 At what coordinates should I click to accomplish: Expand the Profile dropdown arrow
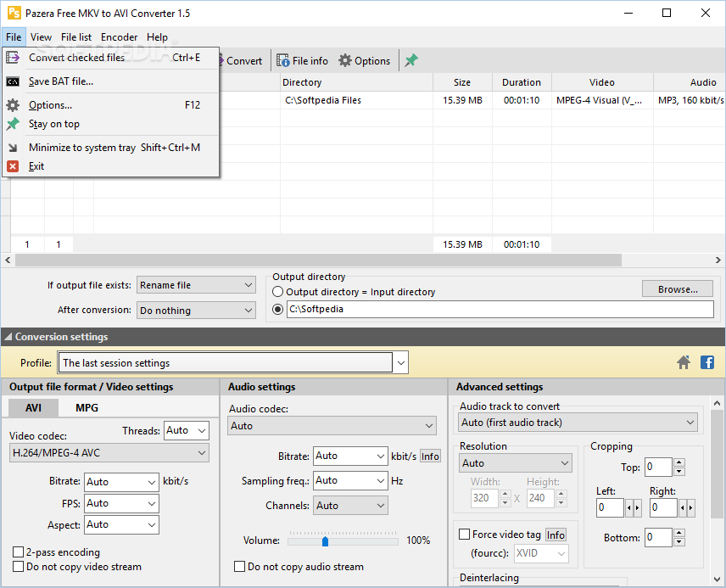click(x=400, y=363)
